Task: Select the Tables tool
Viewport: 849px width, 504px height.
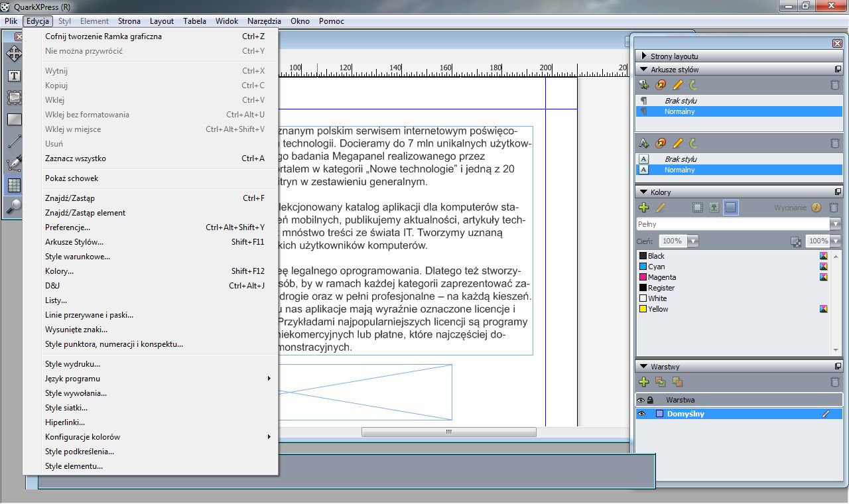Action: (14, 185)
